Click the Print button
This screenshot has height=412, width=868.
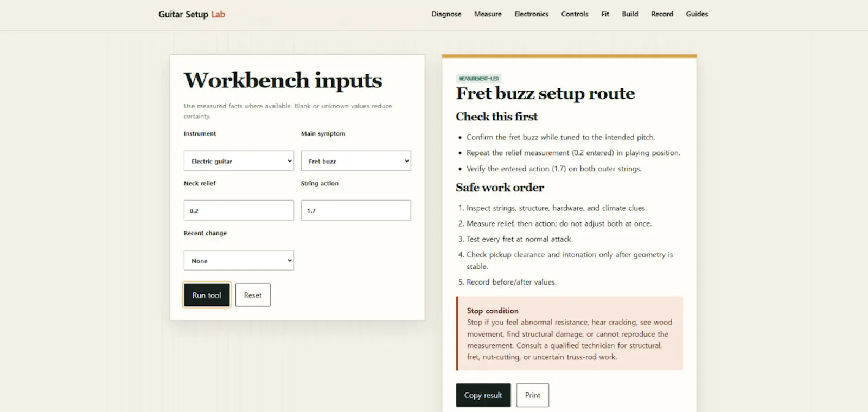tap(533, 395)
